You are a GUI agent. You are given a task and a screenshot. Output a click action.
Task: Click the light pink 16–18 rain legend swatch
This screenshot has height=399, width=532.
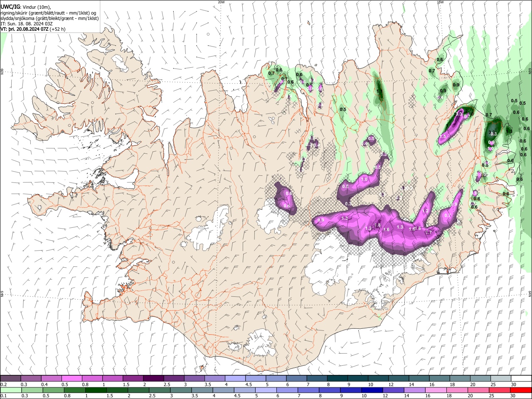tap(436, 390)
